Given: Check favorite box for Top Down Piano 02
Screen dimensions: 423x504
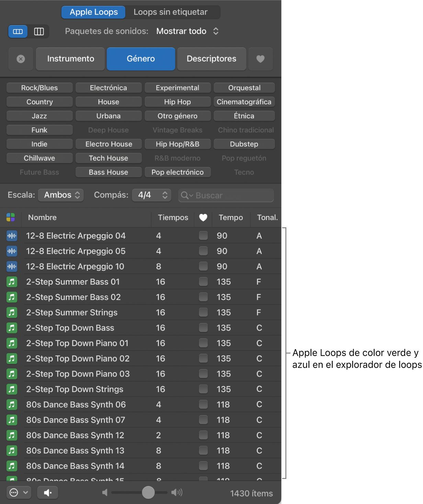Looking at the screenshot, I should coord(203,358).
